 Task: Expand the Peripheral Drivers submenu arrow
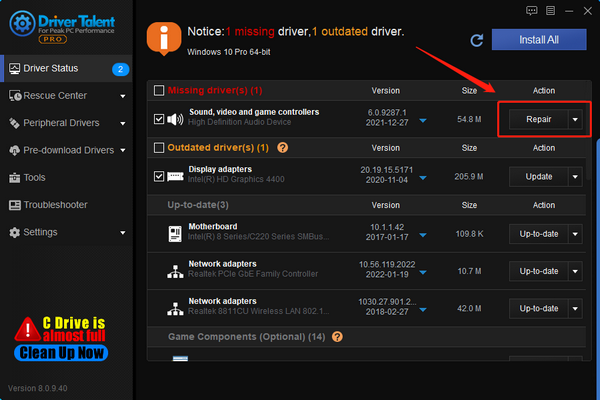[122, 123]
